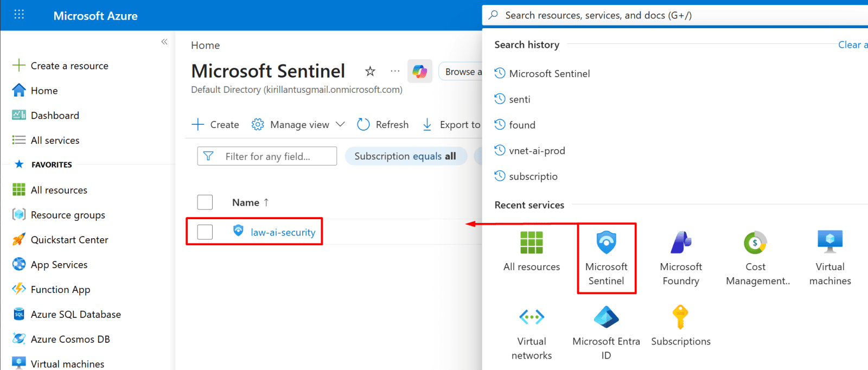
Task: Click the Create button in toolbar
Action: point(215,125)
